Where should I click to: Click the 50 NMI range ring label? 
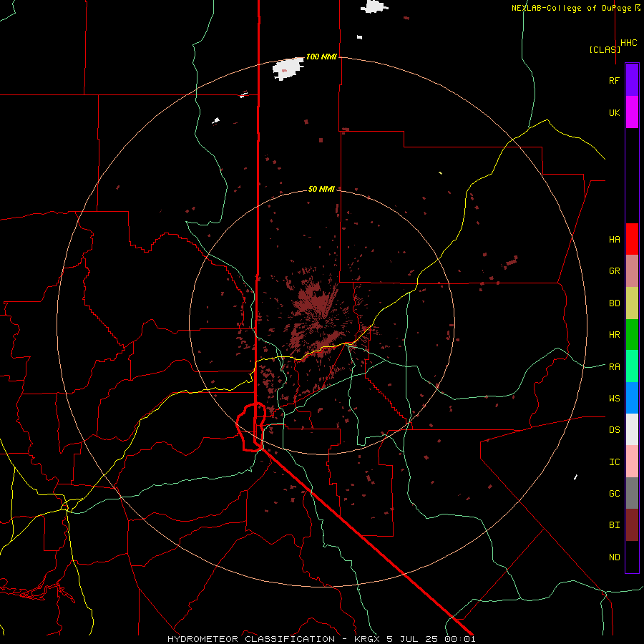321,189
